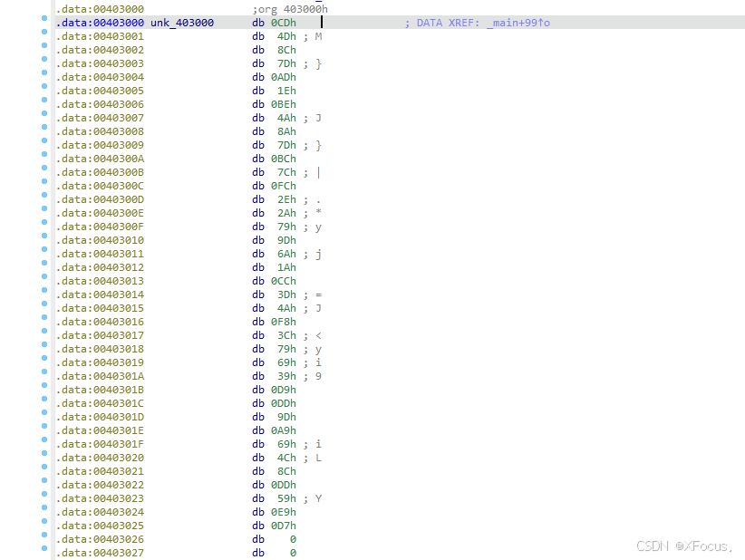Select the 0BEh byte value
This screenshot has height=560, width=745.
pyautogui.click(x=284, y=104)
